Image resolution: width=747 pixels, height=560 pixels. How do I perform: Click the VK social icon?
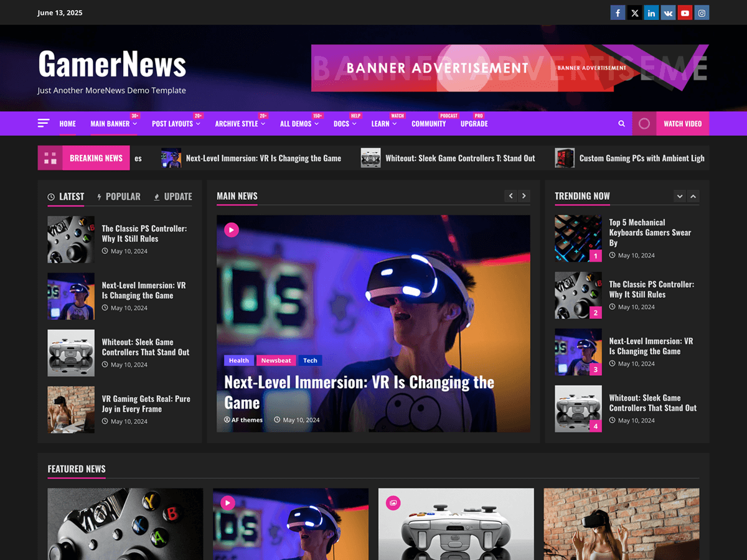(668, 12)
